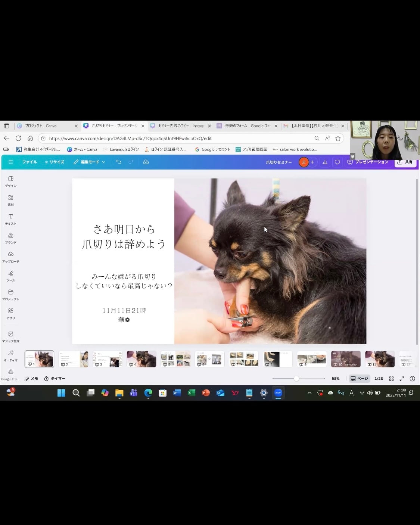
Task: Click the 共有 share button
Action: click(405, 162)
